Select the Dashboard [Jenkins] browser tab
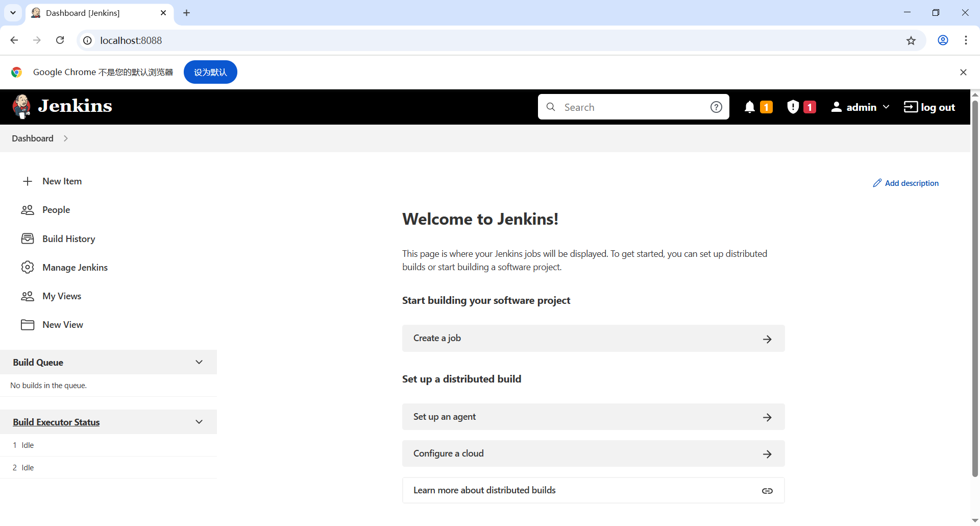Screen dimensions: 980x526 100,13
